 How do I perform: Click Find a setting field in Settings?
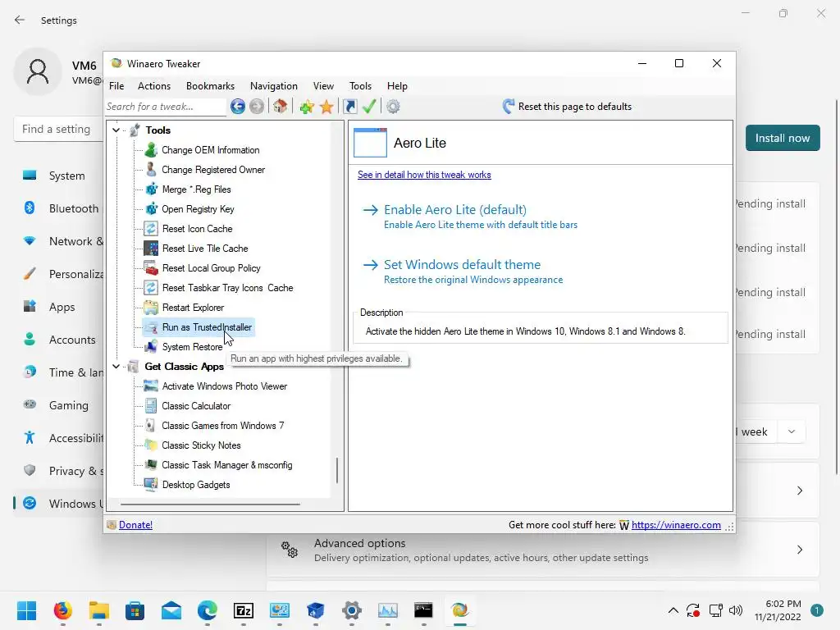(59, 129)
